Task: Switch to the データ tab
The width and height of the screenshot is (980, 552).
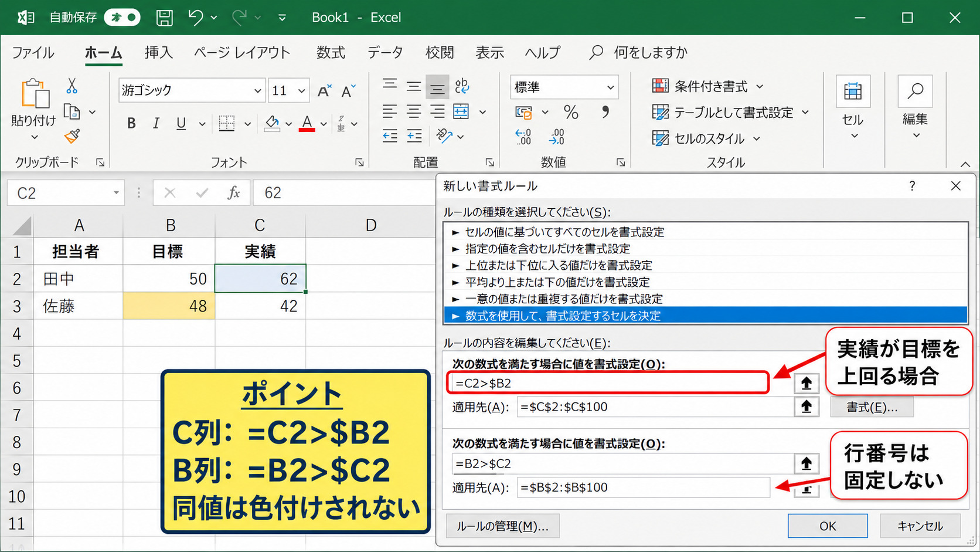Action: 385,53
